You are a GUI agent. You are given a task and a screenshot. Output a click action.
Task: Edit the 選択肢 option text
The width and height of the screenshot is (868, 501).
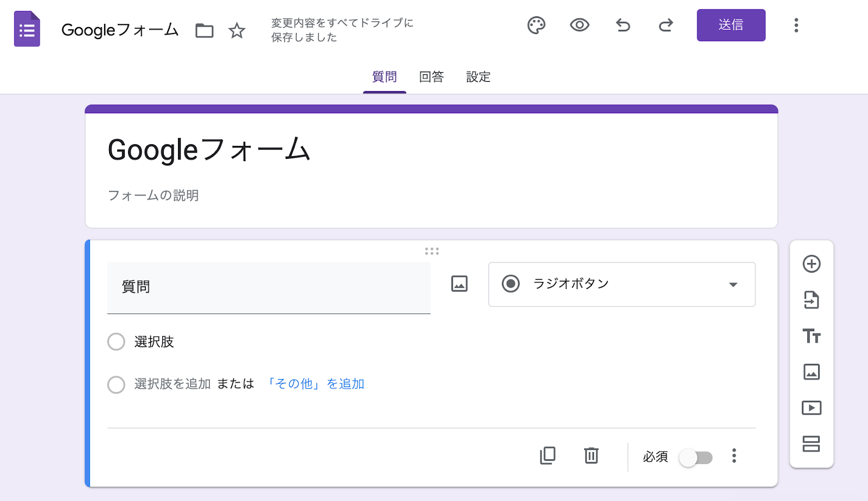[x=154, y=342]
